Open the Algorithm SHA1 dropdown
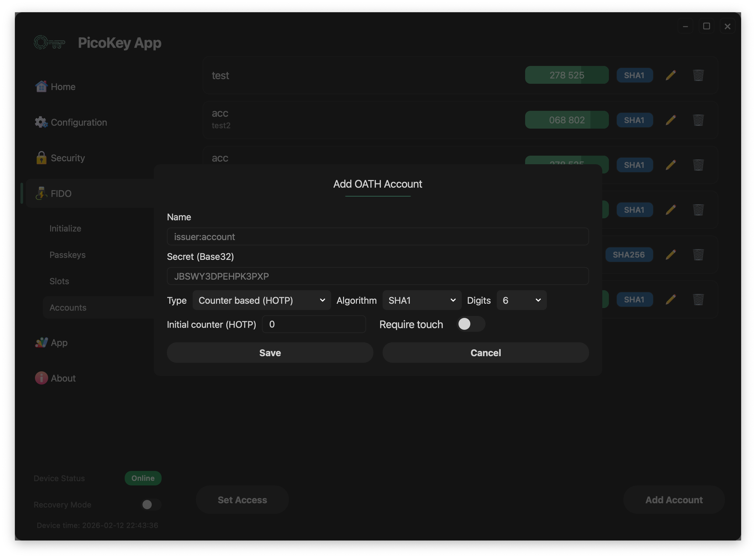Image resolution: width=756 pixels, height=558 pixels. [421, 300]
